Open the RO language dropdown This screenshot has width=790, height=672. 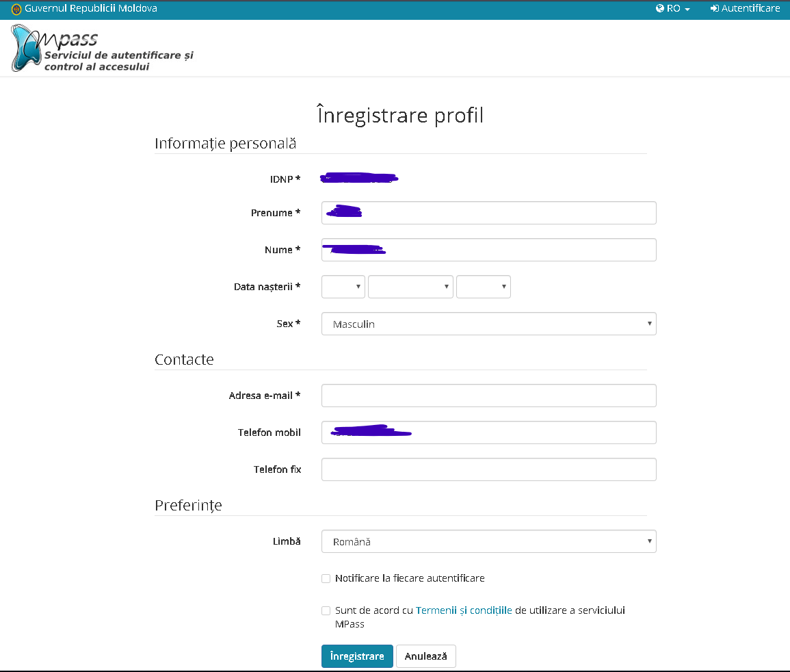pyautogui.click(x=673, y=9)
